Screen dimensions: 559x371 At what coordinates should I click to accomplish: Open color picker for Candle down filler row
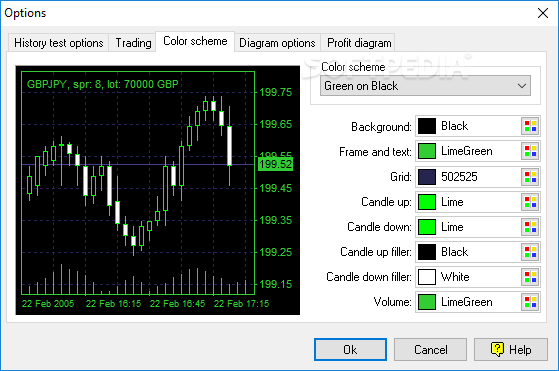point(530,277)
